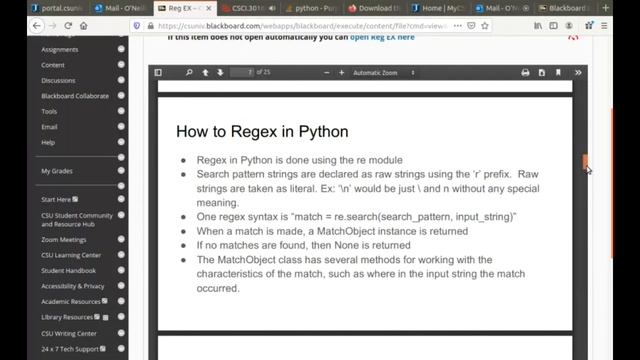Switch to Blackboard tab

coord(565,8)
